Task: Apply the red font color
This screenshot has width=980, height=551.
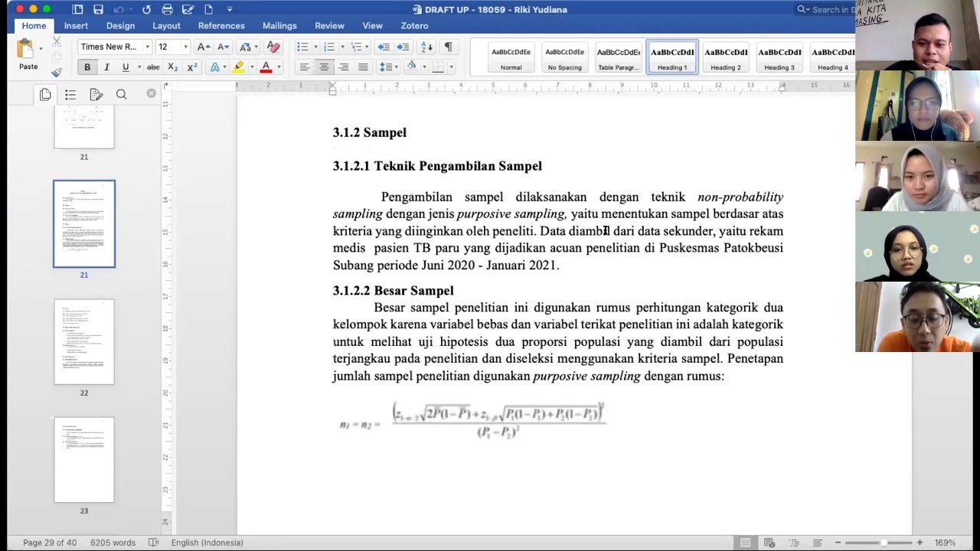Action: click(x=266, y=67)
